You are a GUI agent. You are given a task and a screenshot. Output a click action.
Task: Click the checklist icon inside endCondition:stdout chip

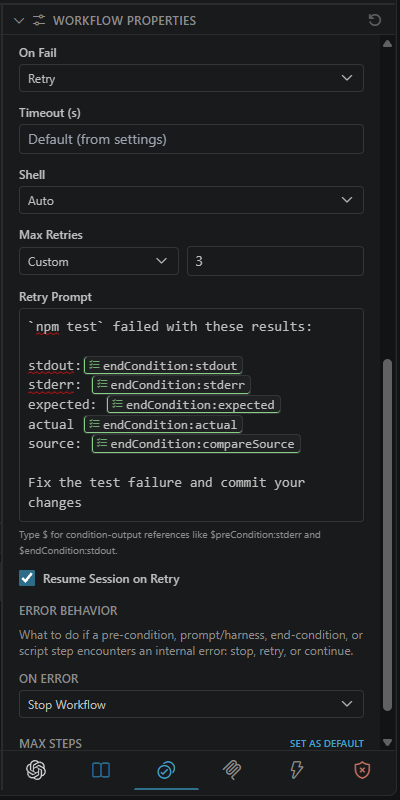[94, 365]
